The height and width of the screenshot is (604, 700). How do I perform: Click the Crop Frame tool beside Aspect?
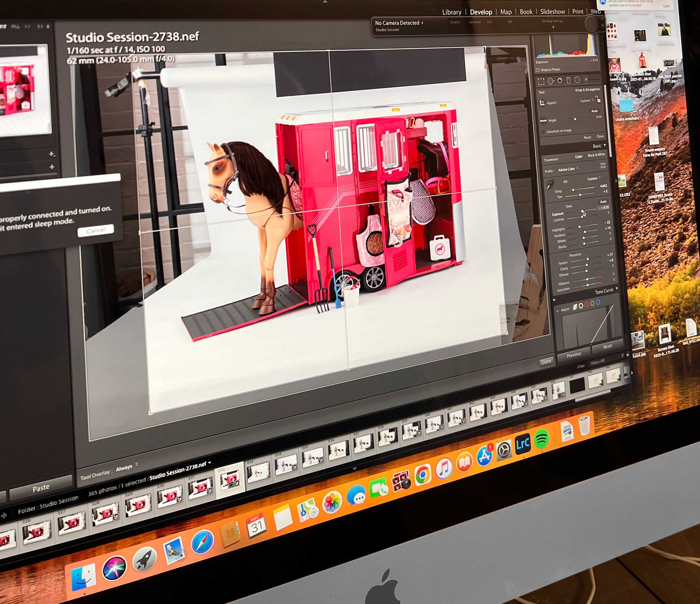point(542,103)
